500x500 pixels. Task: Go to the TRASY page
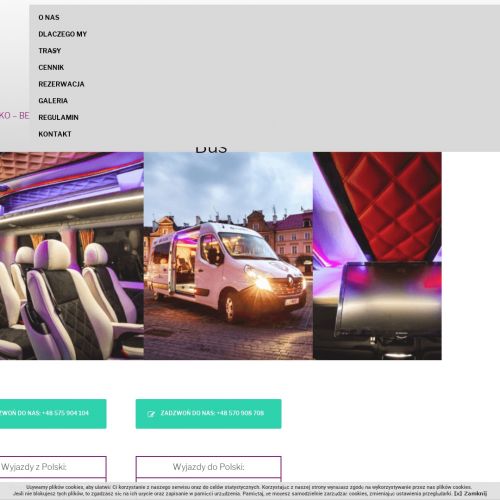tap(50, 51)
